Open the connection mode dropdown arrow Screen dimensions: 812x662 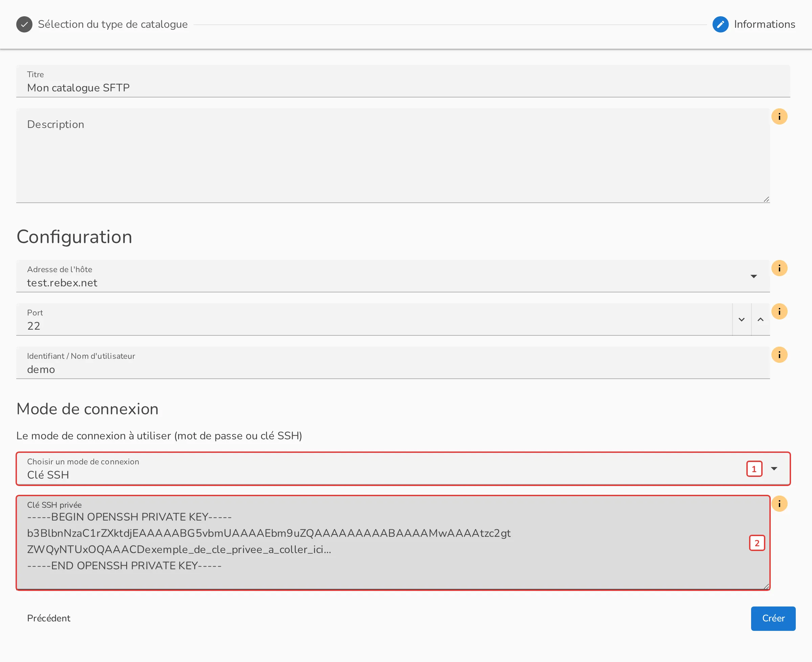774,469
